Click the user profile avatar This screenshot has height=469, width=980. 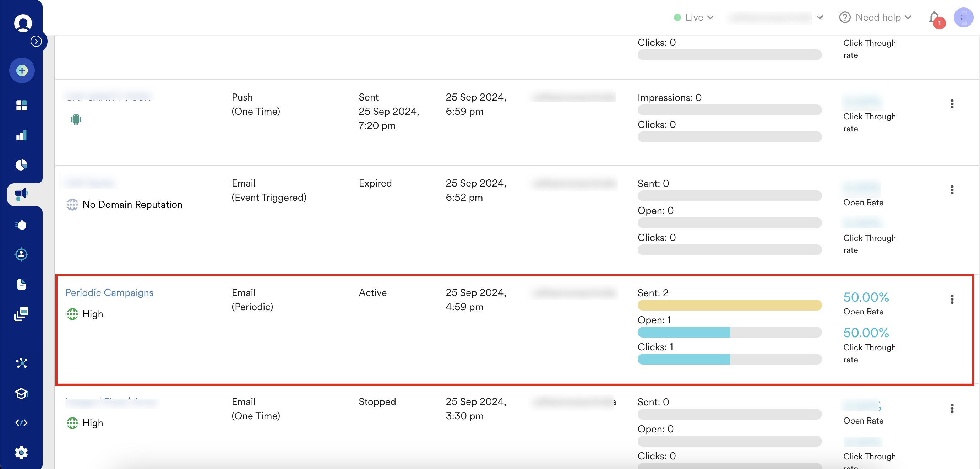pyautogui.click(x=963, y=17)
